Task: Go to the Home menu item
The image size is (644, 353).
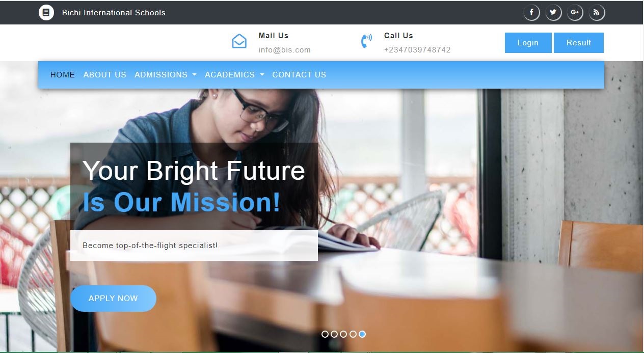Action: click(x=63, y=75)
